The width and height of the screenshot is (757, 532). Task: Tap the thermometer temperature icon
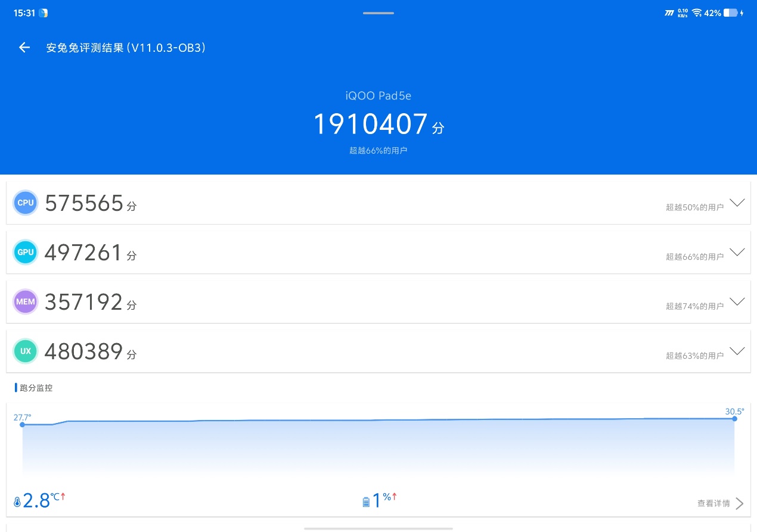pos(17,502)
